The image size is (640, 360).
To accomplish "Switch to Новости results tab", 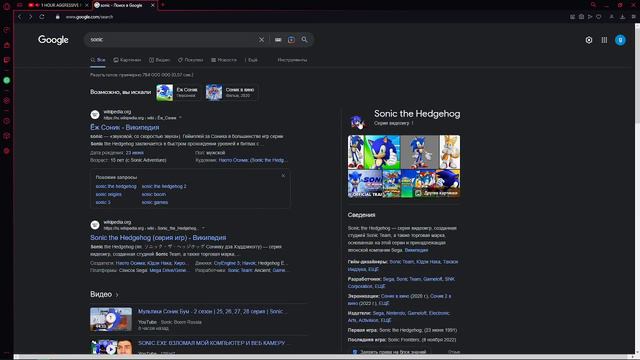I will click(224, 60).
